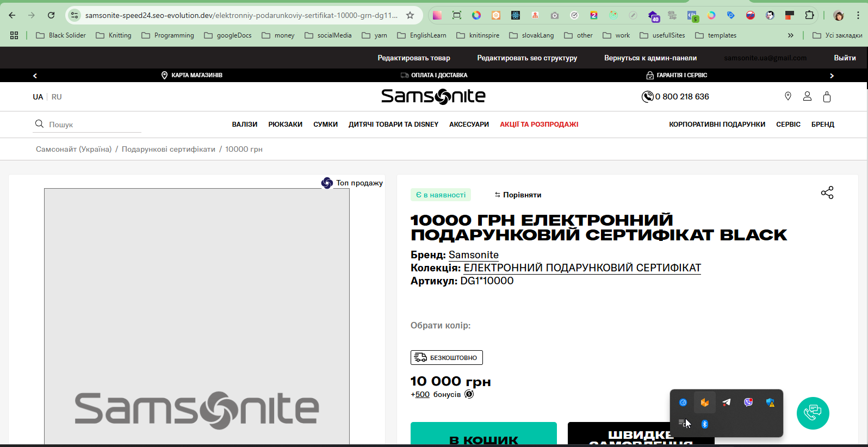Viewport: 868px width, 447px height.
Task: Open the АКСЕСУАРИ menu item
Action: click(x=469, y=125)
